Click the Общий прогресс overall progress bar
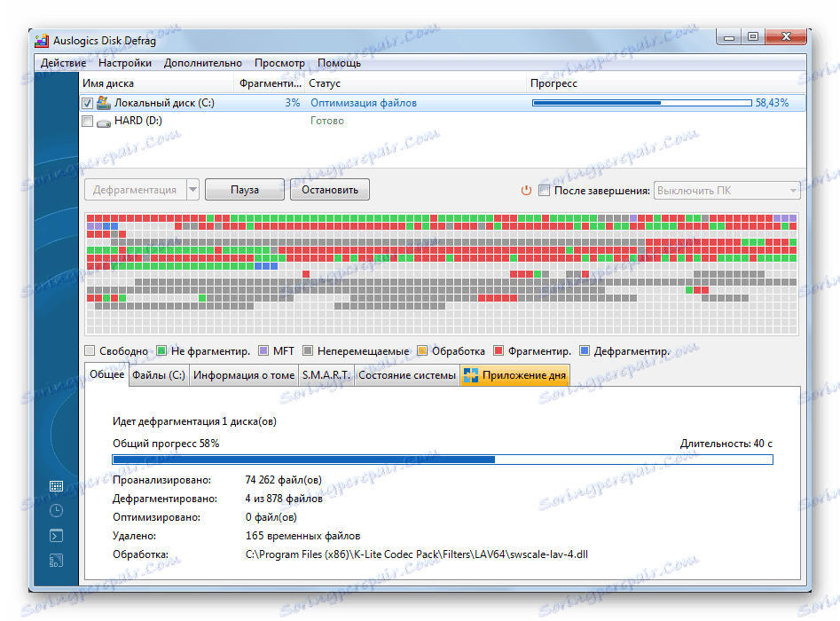Image resolution: width=840 pixels, height=621 pixels. [x=443, y=460]
